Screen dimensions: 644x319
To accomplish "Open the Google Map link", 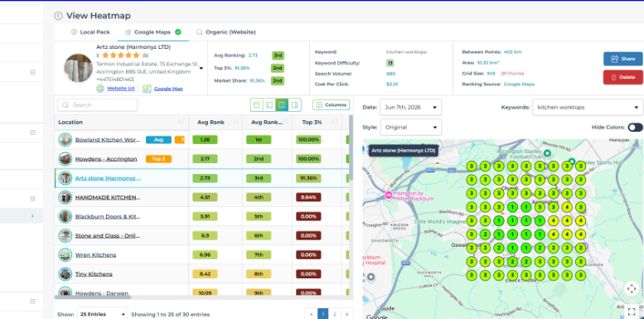I will click(x=168, y=89).
